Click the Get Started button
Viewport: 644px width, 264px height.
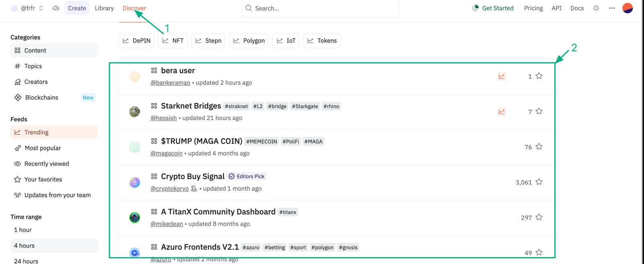point(493,8)
